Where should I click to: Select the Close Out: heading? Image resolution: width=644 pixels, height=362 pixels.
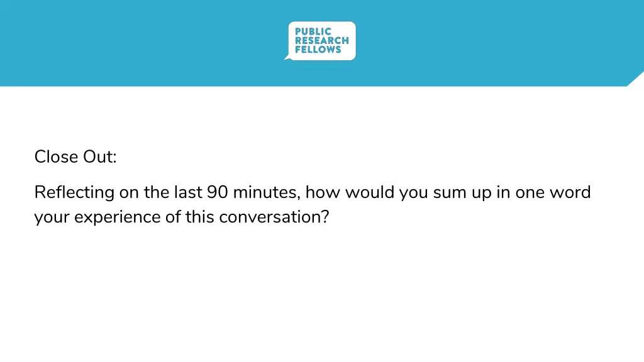coord(75,156)
